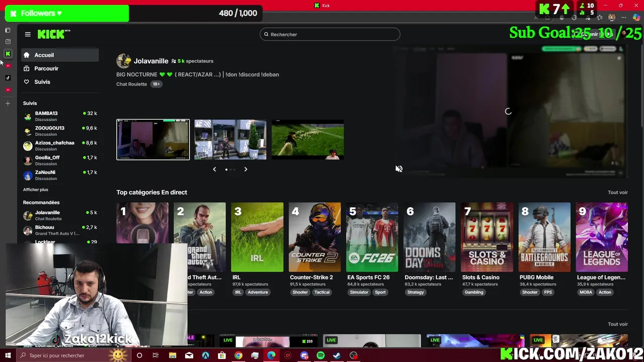Screen dimensions: 644x362
Task: Open the browser Copilot icon
Action: [x=636, y=18]
